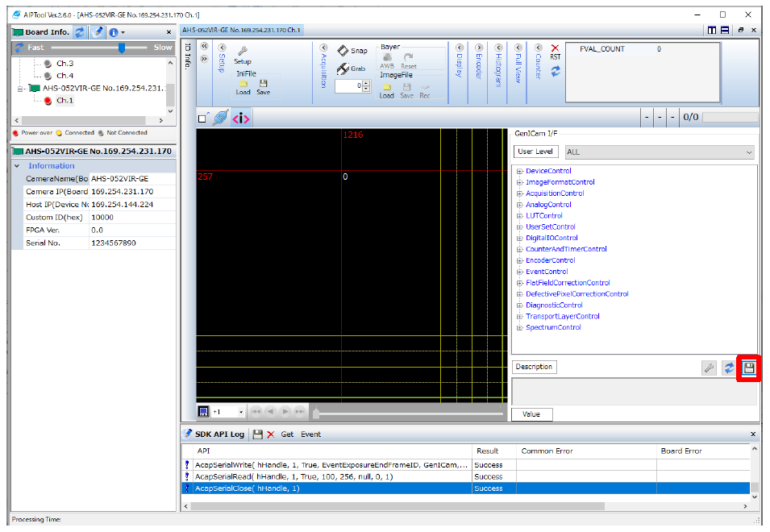Select the AHS-052VIR-GE Ch.1 document tab
770x532 pixels.
click(241, 30)
